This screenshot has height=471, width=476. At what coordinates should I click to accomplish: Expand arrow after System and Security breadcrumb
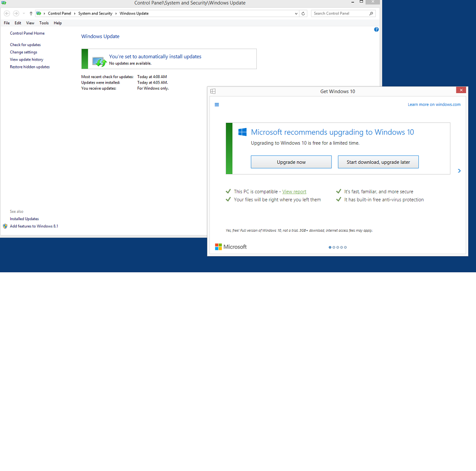coord(116,13)
